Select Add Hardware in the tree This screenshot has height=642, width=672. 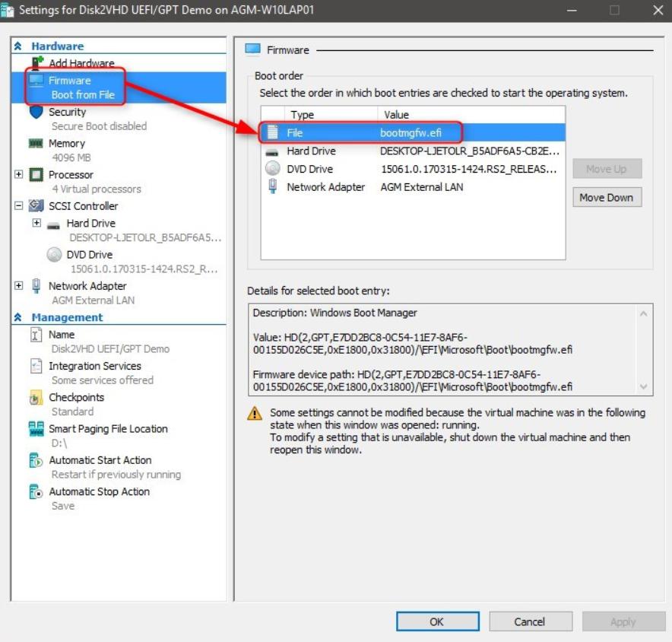click(x=81, y=63)
